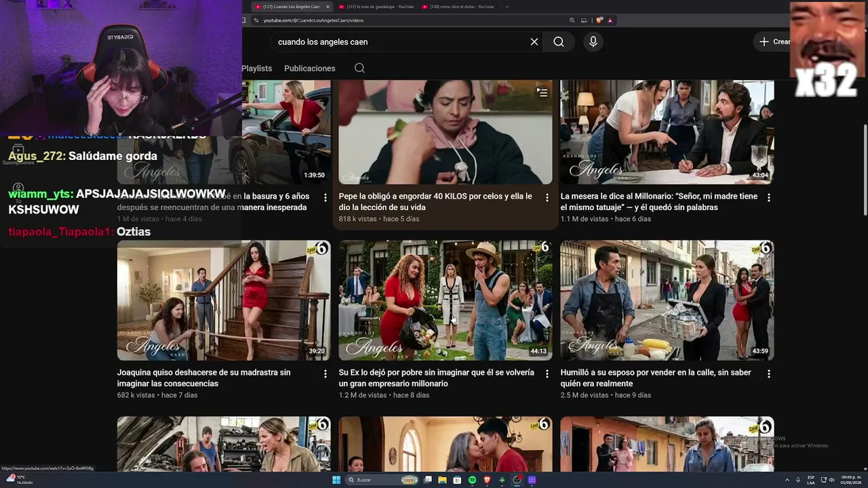Open the Brave Rewards triangle icon
Screen dimensions: 868x488
point(610,20)
